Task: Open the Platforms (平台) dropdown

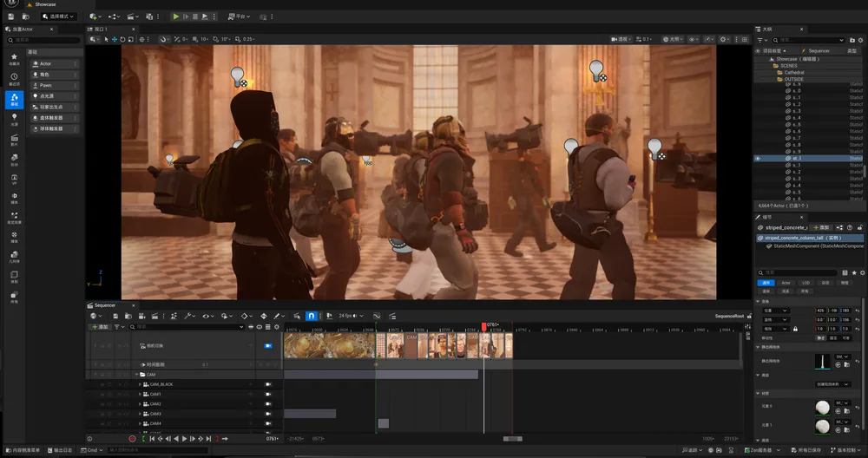Action: pos(240,16)
